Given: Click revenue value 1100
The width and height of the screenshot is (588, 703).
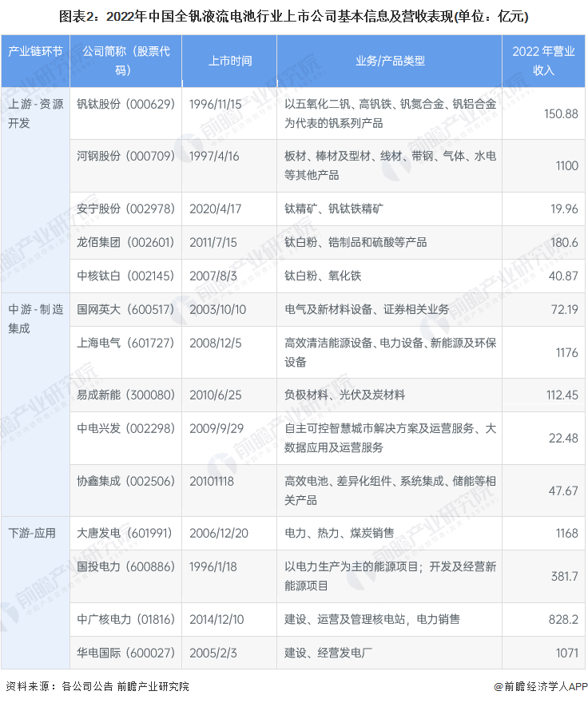Looking at the screenshot, I should pos(567,166).
